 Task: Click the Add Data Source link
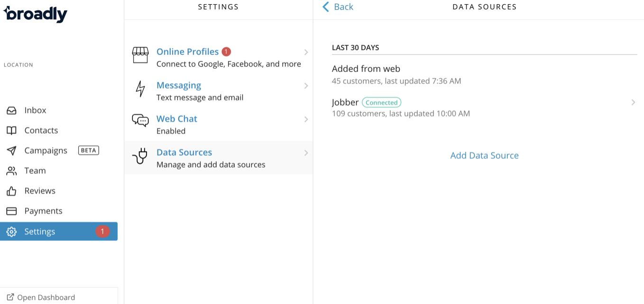[484, 155]
